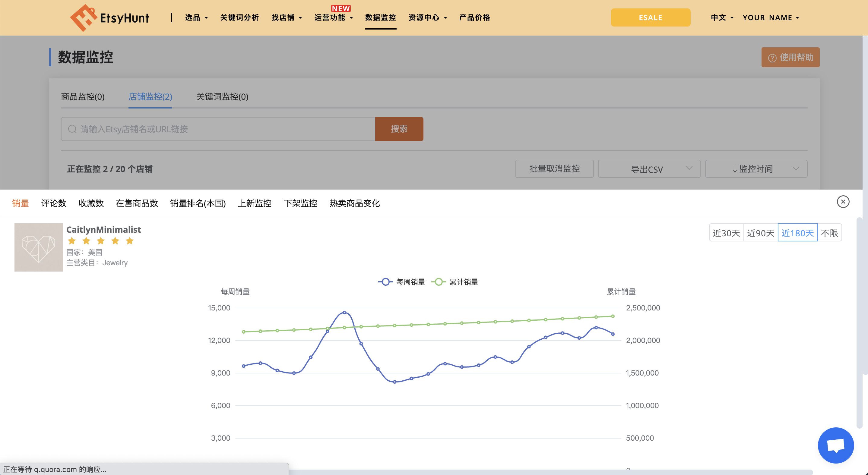Click the 主营类目: Jewelry text
The width and height of the screenshot is (868, 475).
point(97,263)
